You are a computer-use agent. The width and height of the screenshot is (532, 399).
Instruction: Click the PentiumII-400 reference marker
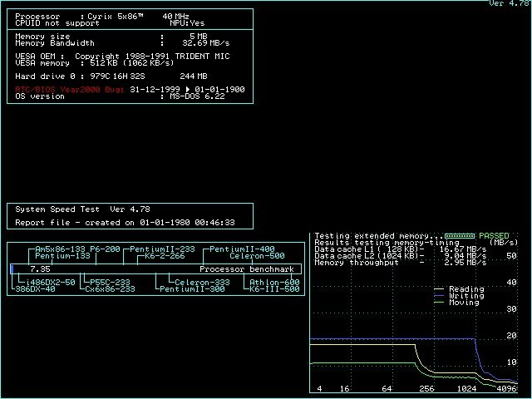(241, 249)
